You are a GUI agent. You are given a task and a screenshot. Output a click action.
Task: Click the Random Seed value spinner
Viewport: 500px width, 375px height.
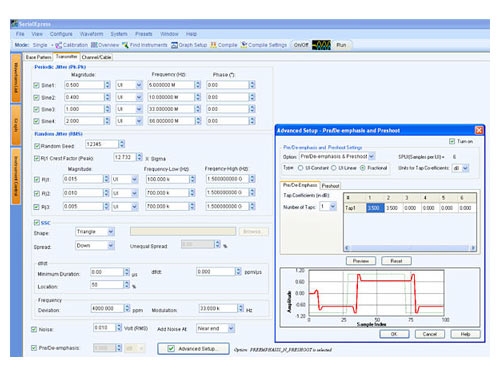click(x=122, y=144)
